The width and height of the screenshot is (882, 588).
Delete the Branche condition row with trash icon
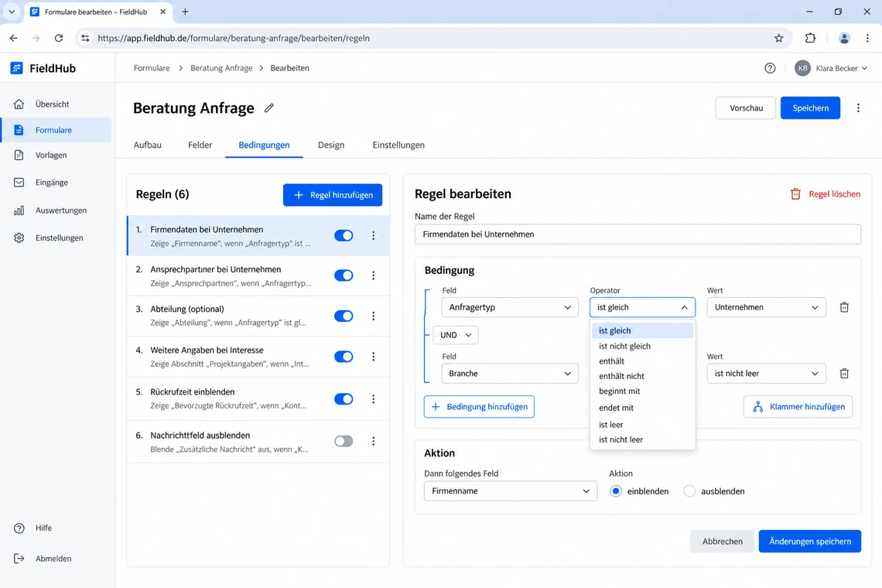[x=844, y=373]
